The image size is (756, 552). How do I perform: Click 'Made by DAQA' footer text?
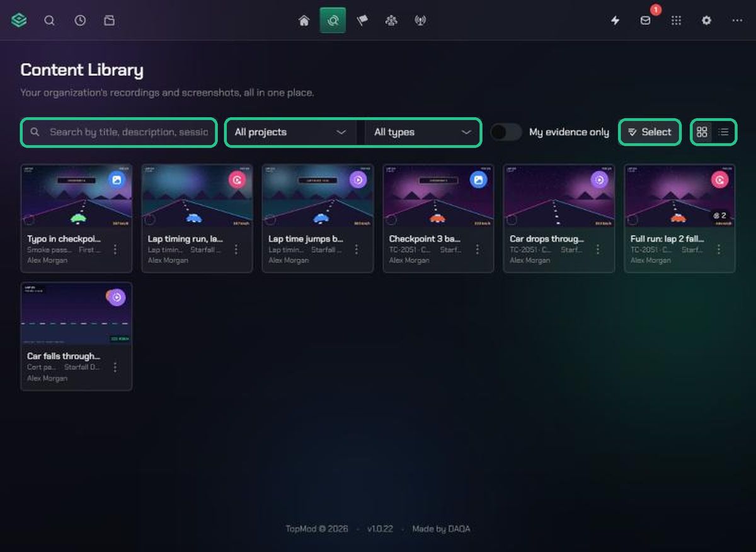(x=441, y=529)
